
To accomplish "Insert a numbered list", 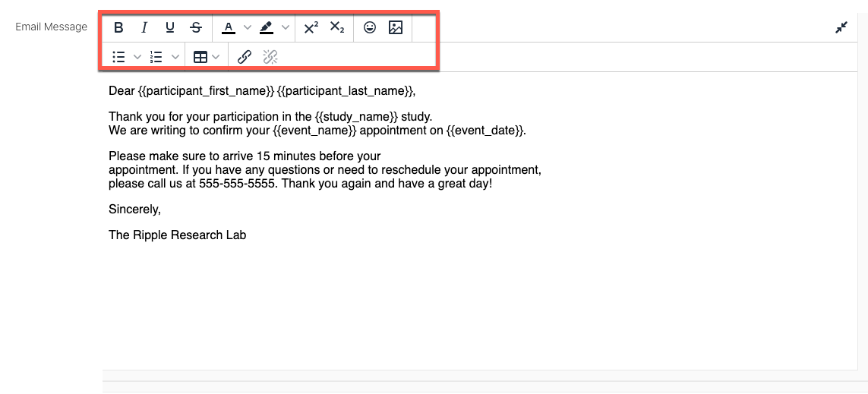I will pos(156,57).
